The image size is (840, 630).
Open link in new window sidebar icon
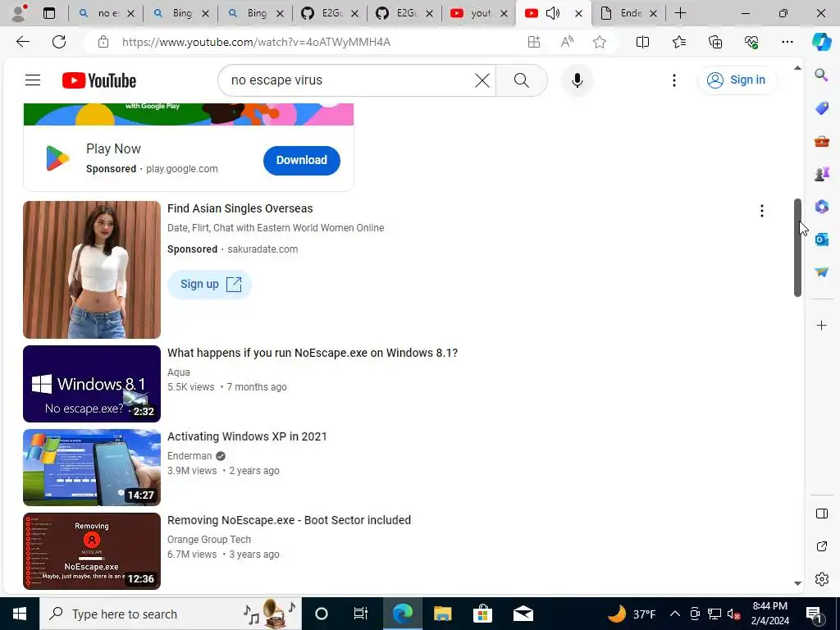821,546
